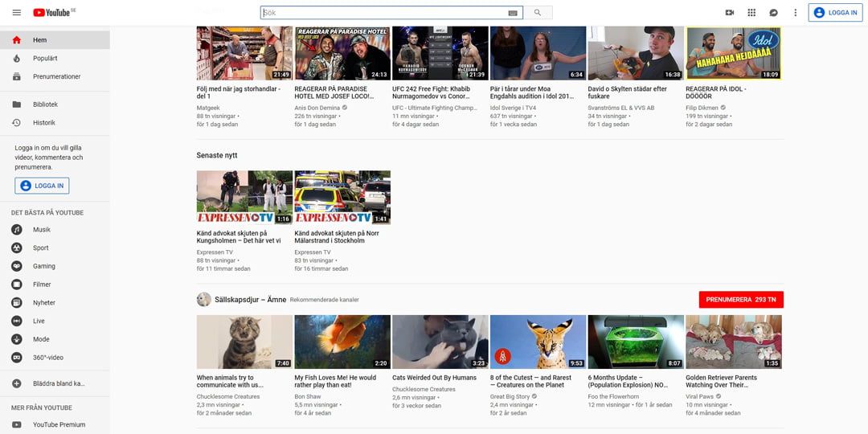Click the search magnifier button

pyautogui.click(x=538, y=12)
